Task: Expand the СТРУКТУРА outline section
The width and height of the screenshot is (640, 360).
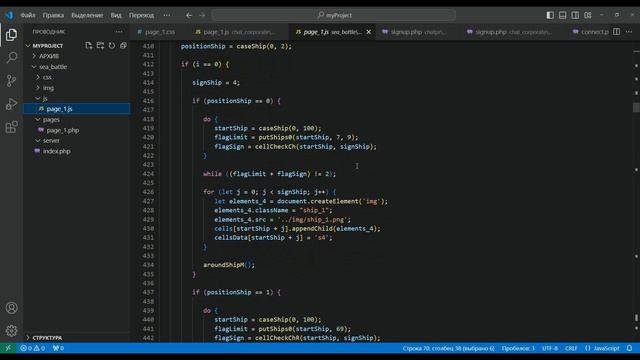Action: [x=47, y=338]
